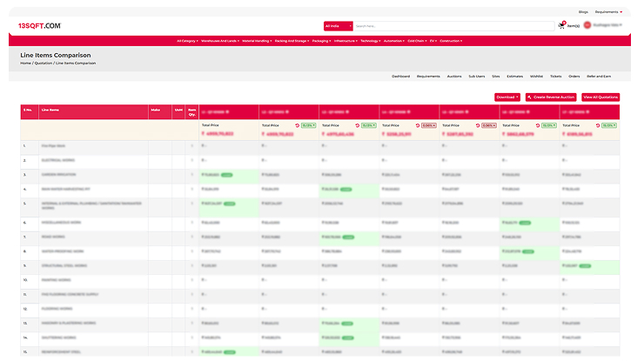The height and width of the screenshot is (361, 644).
Task: Focus the Search here input field
Action: click(x=453, y=26)
